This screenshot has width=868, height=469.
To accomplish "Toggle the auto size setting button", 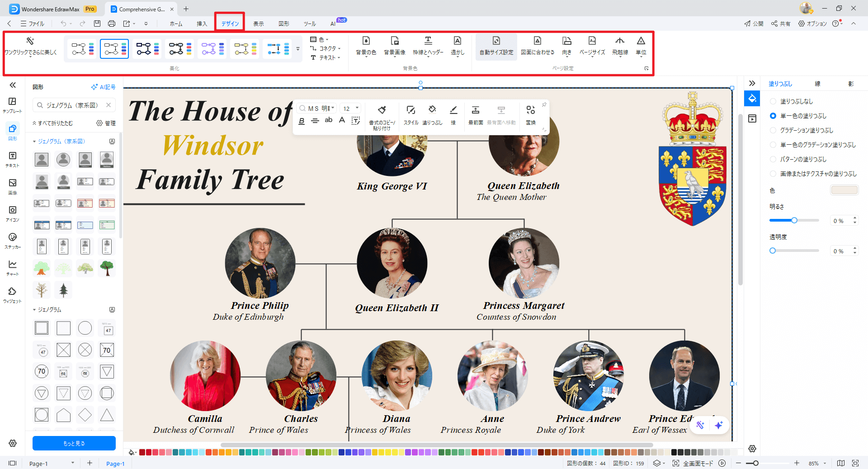I will [x=496, y=46].
